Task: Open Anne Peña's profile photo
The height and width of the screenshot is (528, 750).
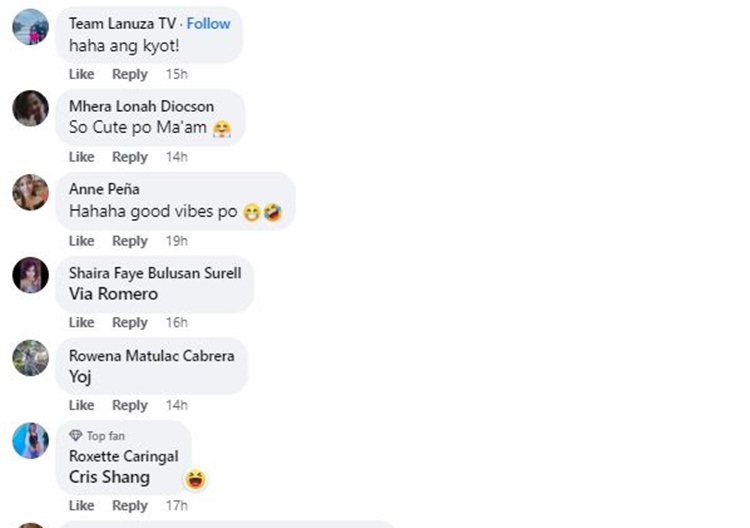Action: [x=30, y=192]
